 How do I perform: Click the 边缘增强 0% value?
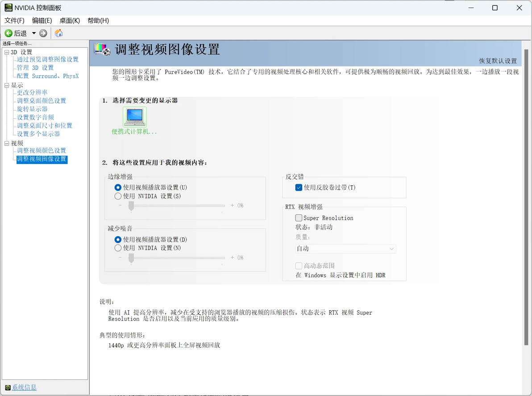point(240,206)
